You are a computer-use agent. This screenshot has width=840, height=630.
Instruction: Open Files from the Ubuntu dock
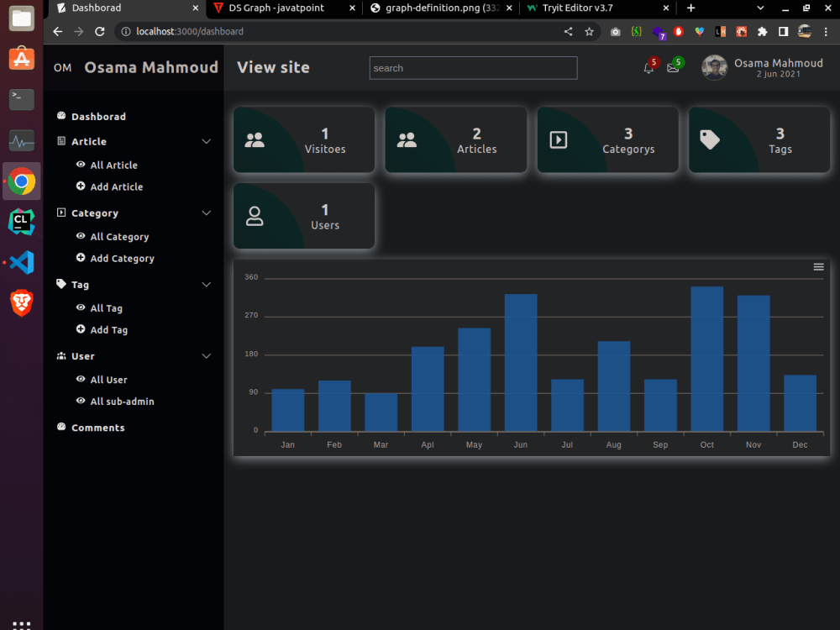pos(22,18)
